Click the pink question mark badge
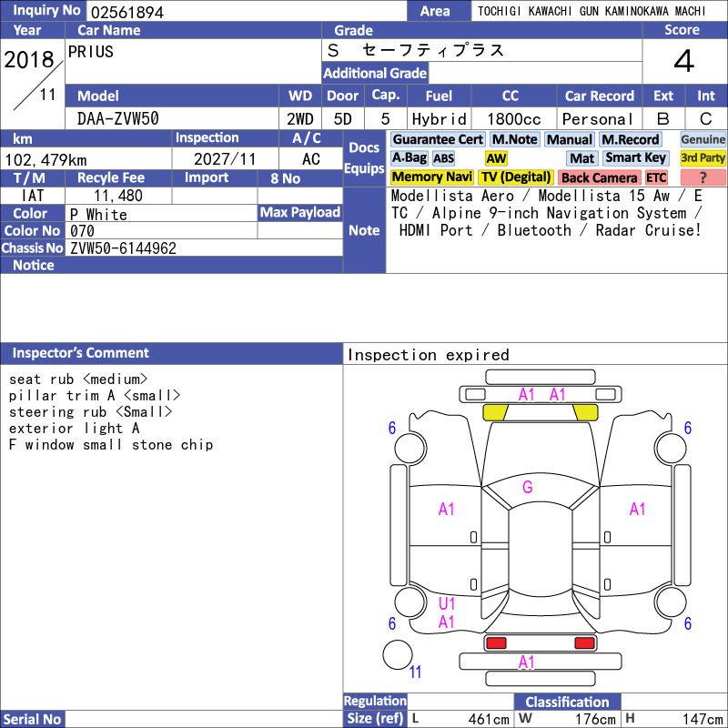Screen dimensions: 728x728 [x=703, y=177]
